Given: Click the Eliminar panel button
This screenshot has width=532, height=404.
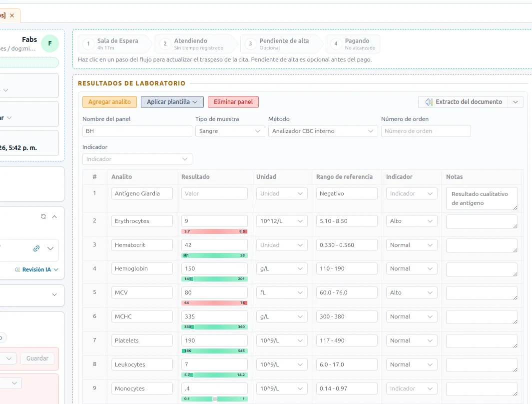Looking at the screenshot, I should pyautogui.click(x=233, y=102).
